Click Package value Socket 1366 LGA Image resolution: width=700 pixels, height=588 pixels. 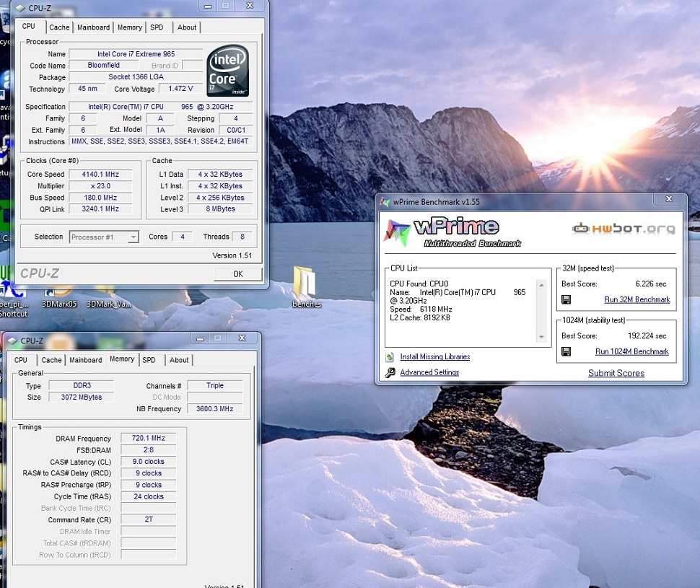point(136,76)
